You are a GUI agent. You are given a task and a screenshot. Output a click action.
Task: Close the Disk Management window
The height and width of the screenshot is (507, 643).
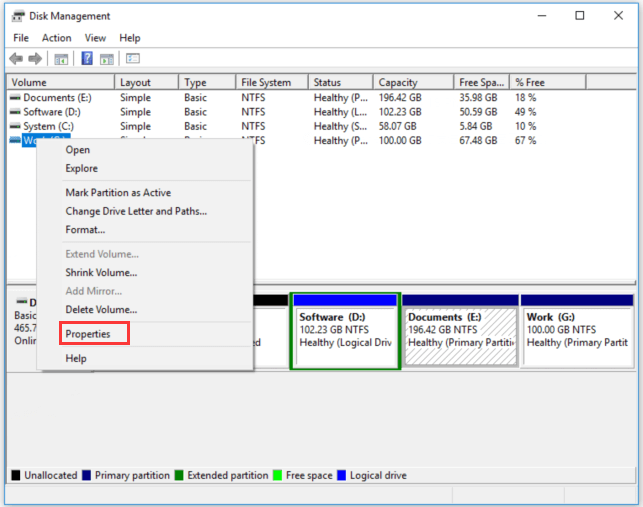point(618,16)
